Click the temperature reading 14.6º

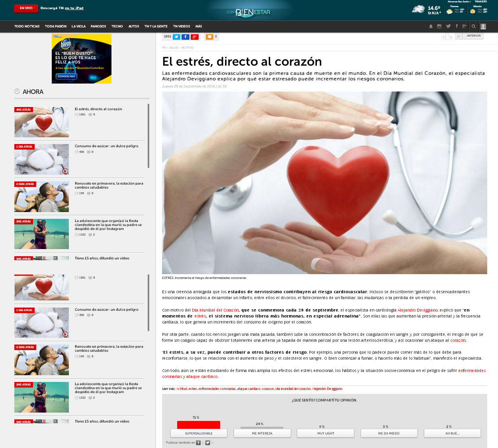(434, 8)
